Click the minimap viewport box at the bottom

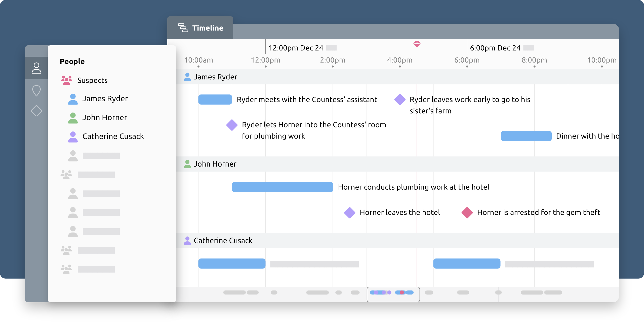pos(393,294)
